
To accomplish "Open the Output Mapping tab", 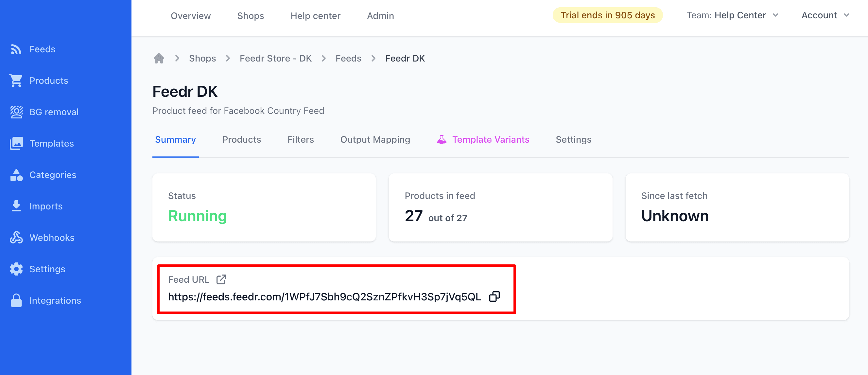I will 375,139.
